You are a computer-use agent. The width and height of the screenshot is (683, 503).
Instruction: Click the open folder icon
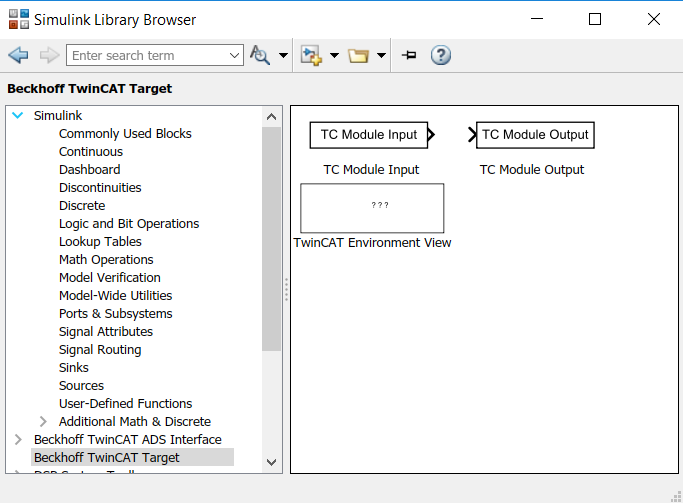pyautogui.click(x=358, y=56)
